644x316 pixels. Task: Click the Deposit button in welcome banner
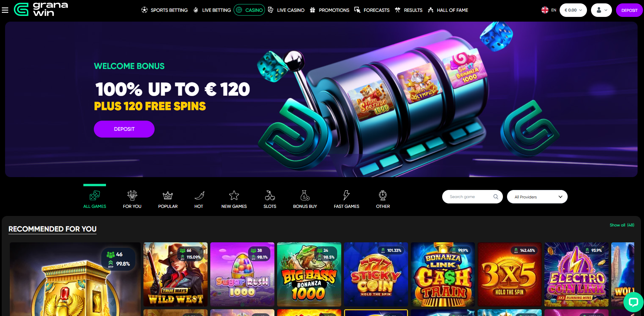pyautogui.click(x=124, y=129)
